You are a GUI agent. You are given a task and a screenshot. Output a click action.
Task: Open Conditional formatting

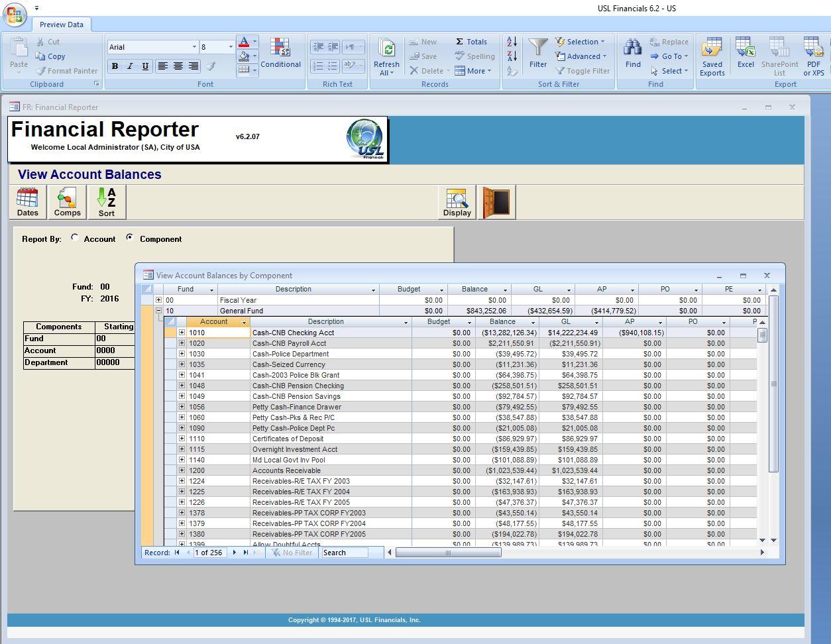pos(280,54)
